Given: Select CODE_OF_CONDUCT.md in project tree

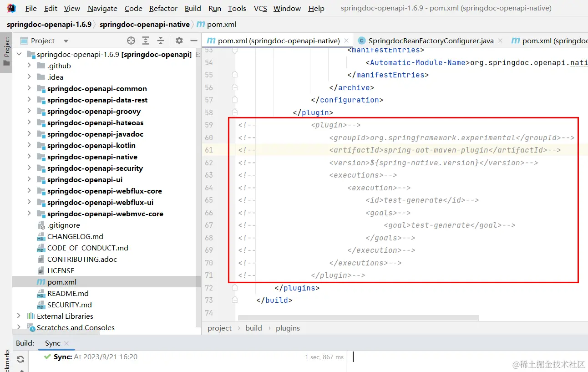Looking at the screenshot, I should pos(88,248).
